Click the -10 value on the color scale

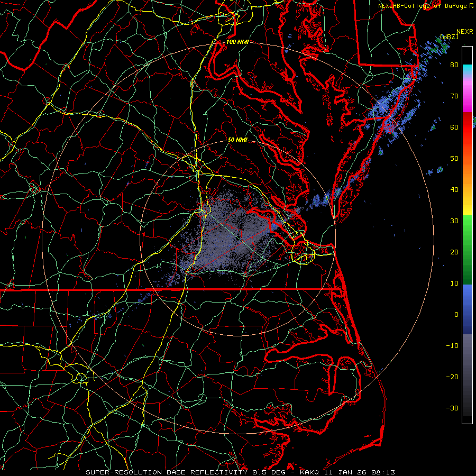(452, 346)
